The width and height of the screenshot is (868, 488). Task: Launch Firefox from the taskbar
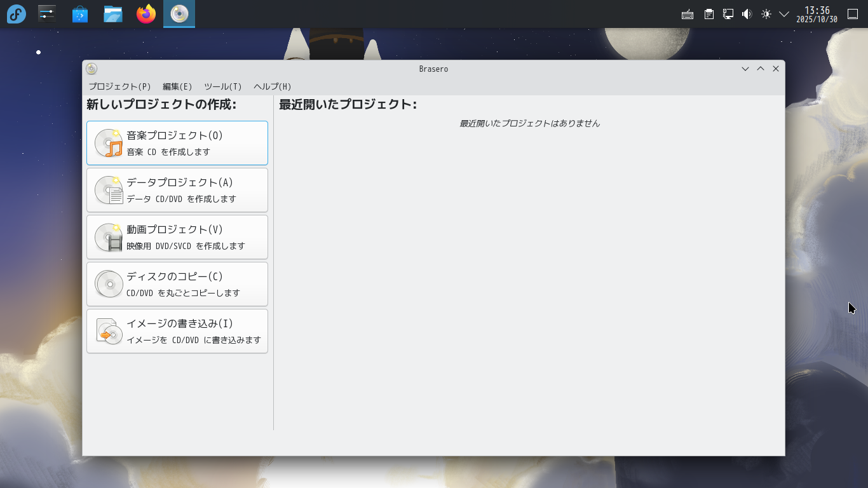146,14
